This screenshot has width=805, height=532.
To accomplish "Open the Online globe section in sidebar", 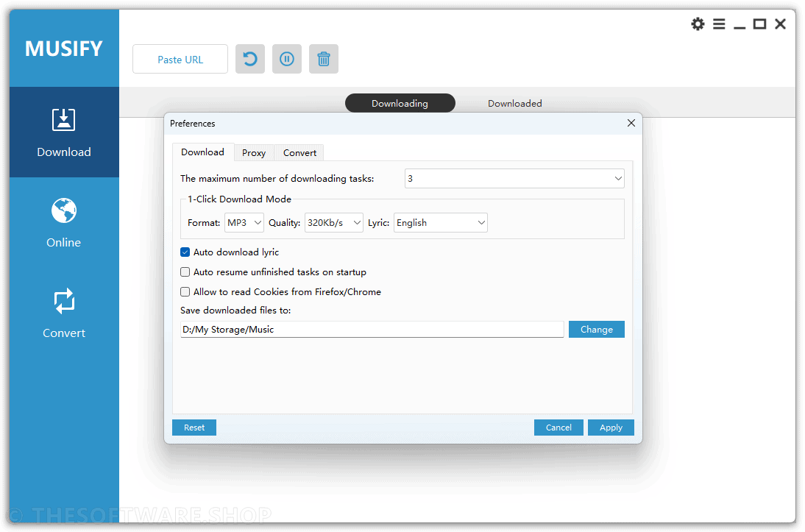I will [x=64, y=223].
